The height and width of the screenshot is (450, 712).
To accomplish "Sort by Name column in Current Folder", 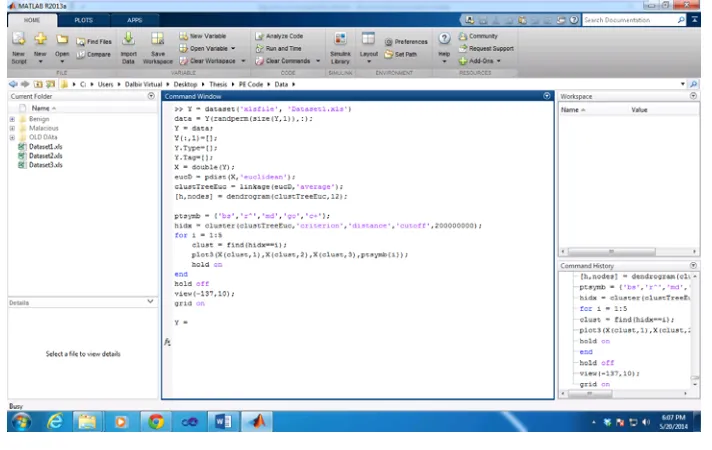I will (43, 108).
